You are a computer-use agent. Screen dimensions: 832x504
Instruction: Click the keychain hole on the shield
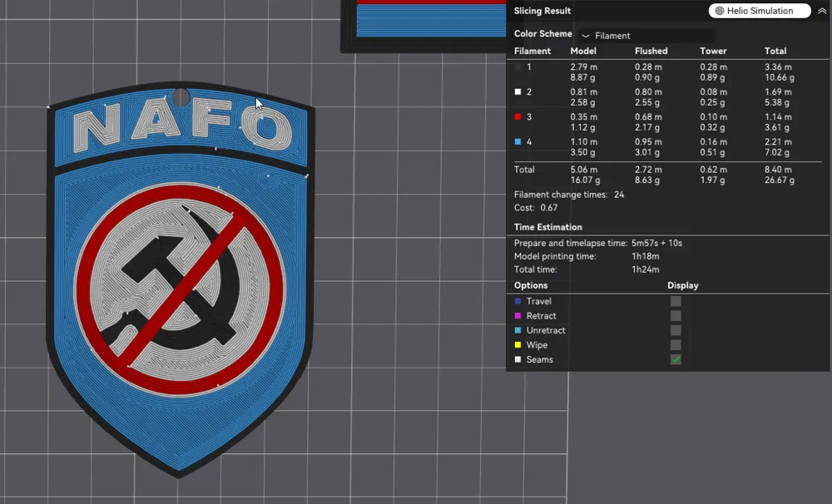tap(181, 97)
